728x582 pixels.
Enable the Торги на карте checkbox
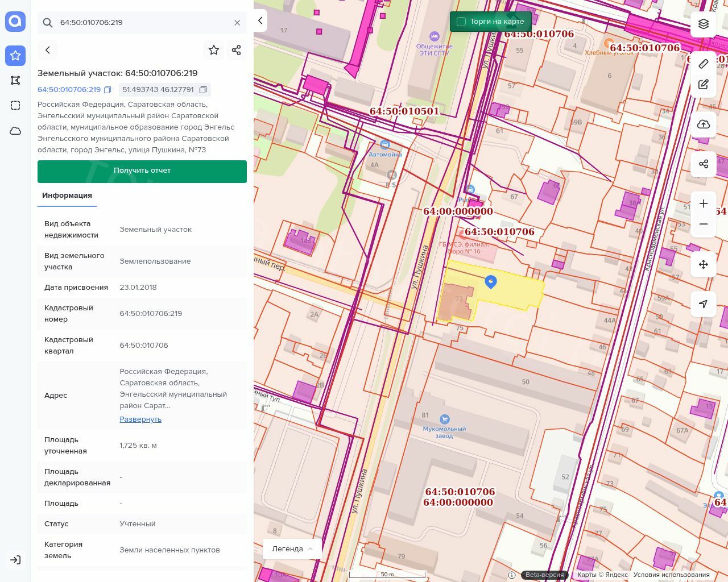point(461,22)
